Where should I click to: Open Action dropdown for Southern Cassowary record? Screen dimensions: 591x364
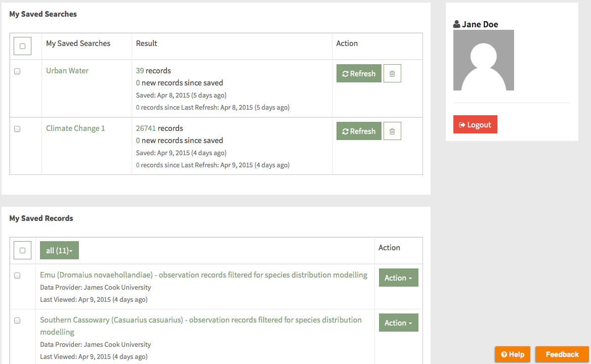click(398, 323)
